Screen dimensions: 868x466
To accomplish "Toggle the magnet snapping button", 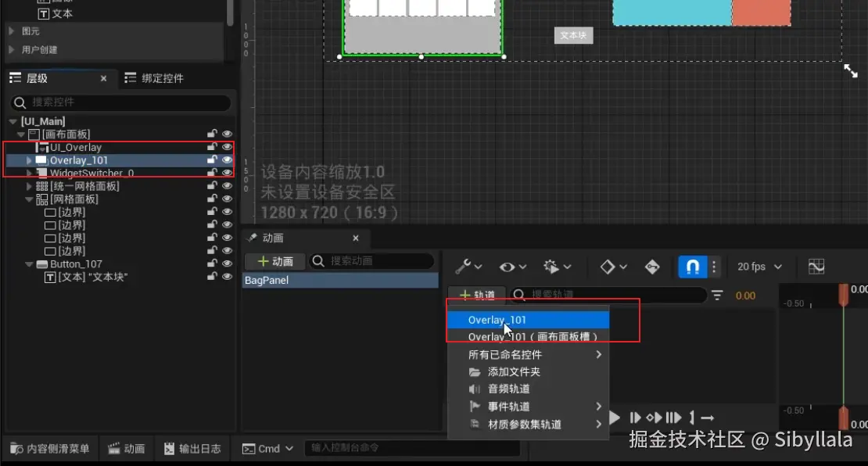I will [693, 267].
